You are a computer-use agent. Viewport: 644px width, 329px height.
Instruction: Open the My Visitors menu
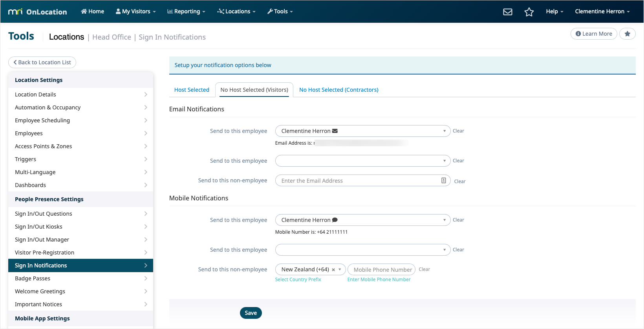pyautogui.click(x=135, y=11)
